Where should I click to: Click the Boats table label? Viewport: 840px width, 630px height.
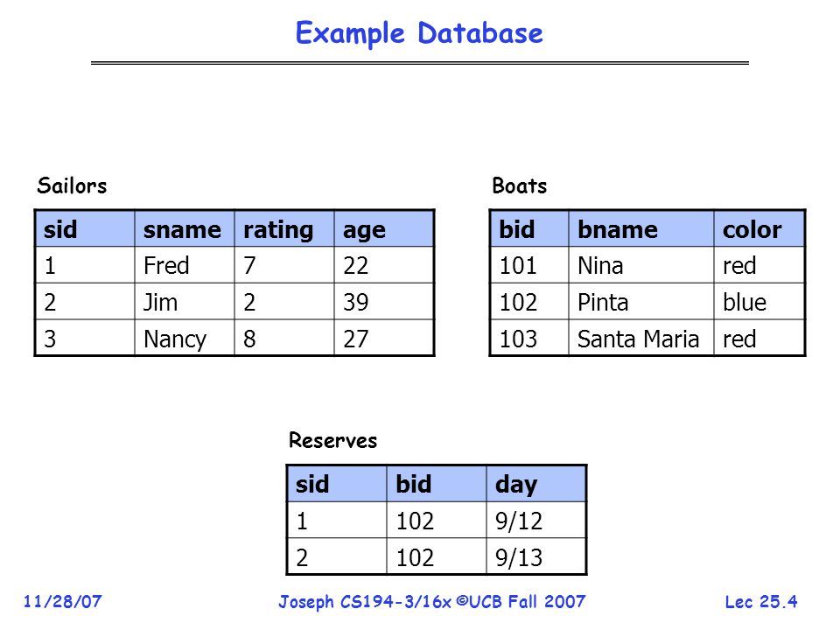click(519, 185)
